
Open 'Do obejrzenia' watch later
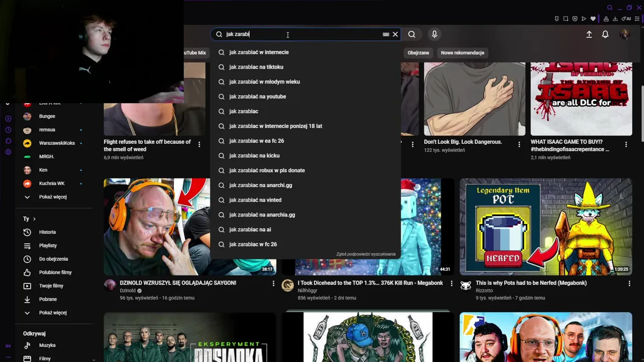pyautogui.click(x=54, y=259)
